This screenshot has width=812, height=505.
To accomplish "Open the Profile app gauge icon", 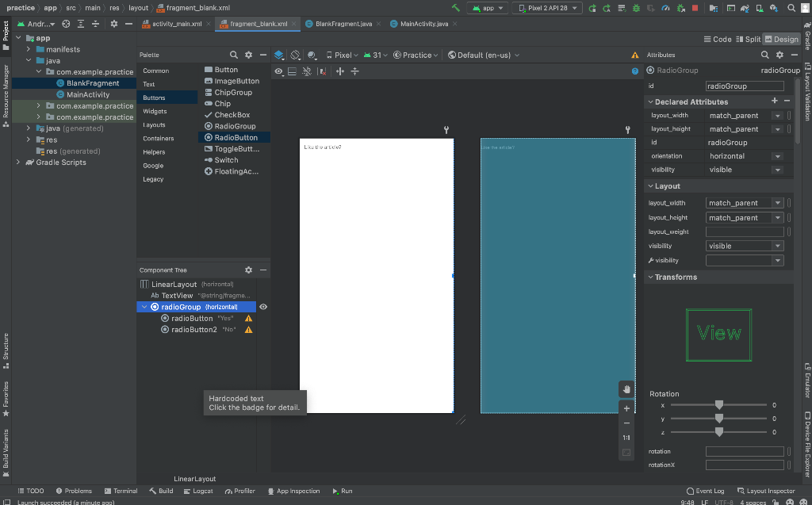I will click(666, 8).
